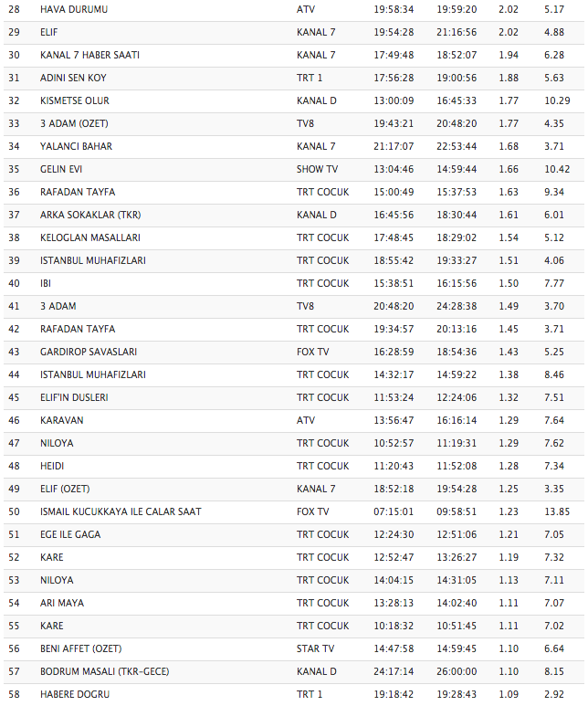Click the FOX TV cell of GARDIROP SAVASLARI

312,352
